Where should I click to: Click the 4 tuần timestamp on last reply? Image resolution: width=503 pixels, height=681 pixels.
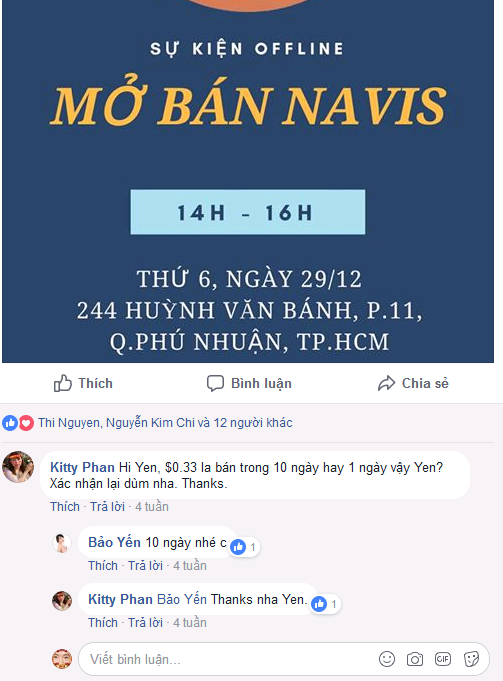click(x=190, y=622)
